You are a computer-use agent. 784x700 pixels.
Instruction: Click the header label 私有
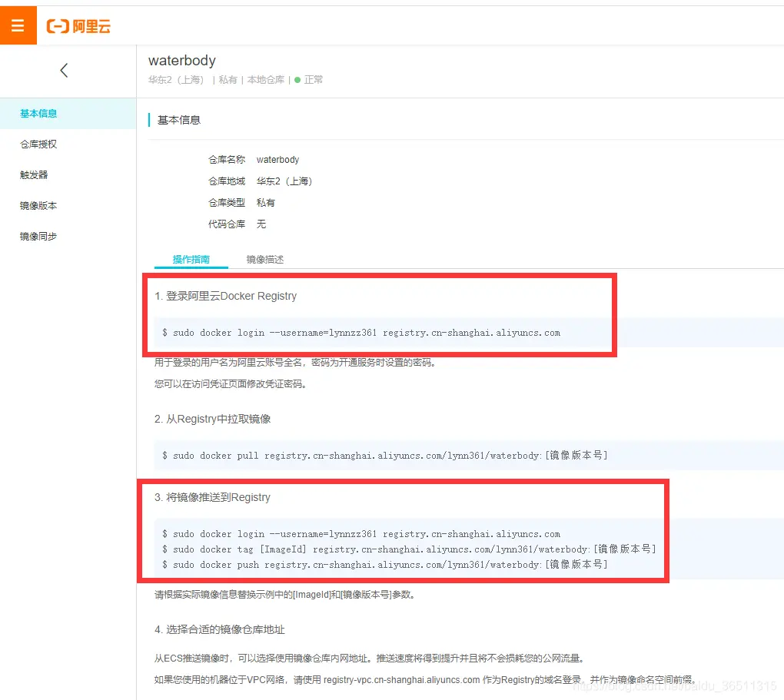pyautogui.click(x=228, y=79)
